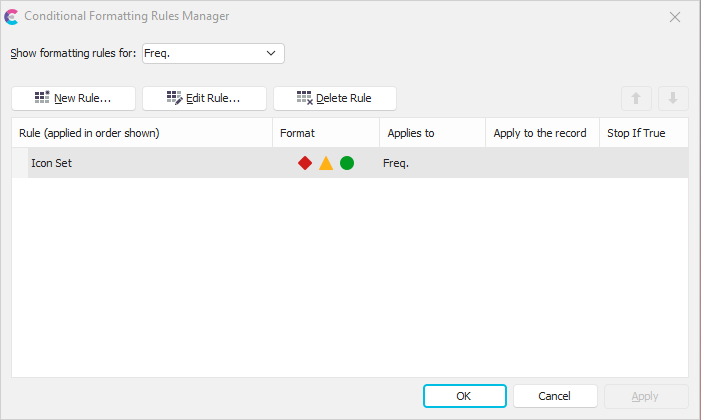Click the 'Stop If True' column header
Image resolution: width=701 pixels, height=420 pixels.
coord(642,133)
